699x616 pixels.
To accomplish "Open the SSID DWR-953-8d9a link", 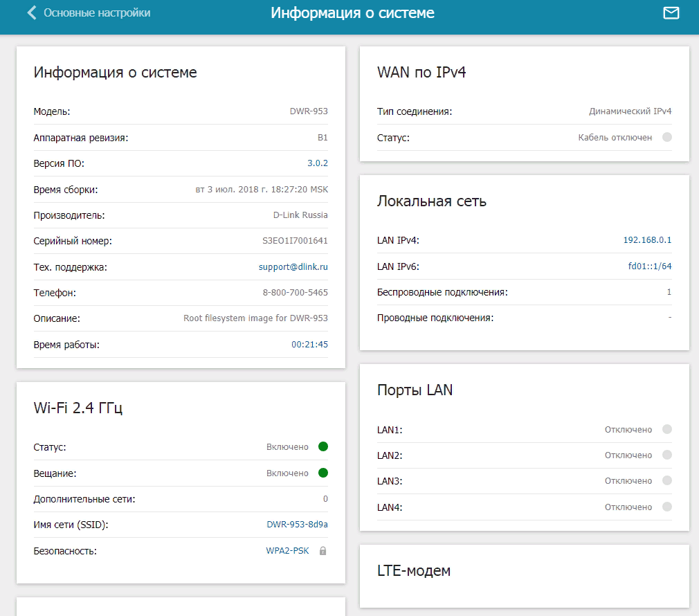I will 297,525.
